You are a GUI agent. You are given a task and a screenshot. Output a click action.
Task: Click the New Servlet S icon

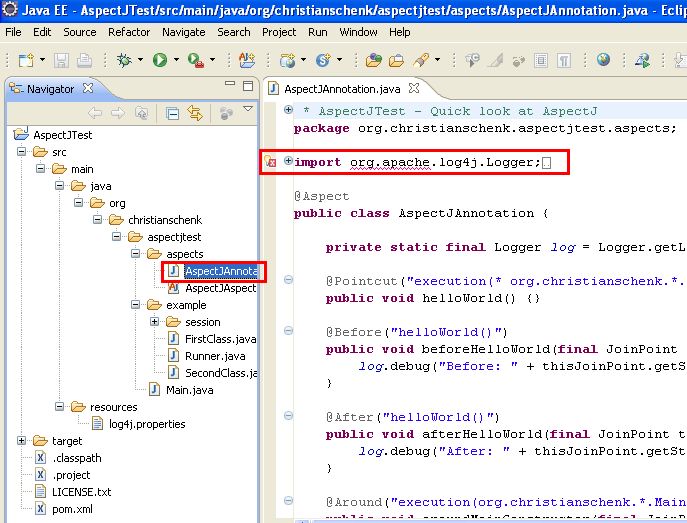point(323,60)
